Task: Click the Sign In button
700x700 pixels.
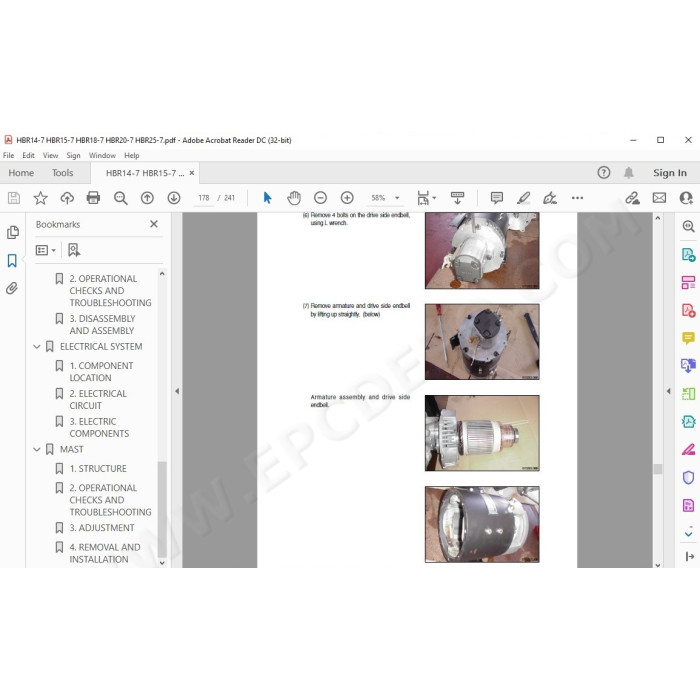Action: [x=670, y=173]
